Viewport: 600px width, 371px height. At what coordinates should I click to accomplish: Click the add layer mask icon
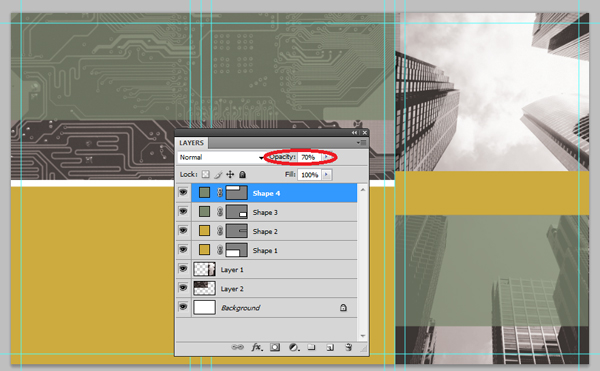(275, 347)
